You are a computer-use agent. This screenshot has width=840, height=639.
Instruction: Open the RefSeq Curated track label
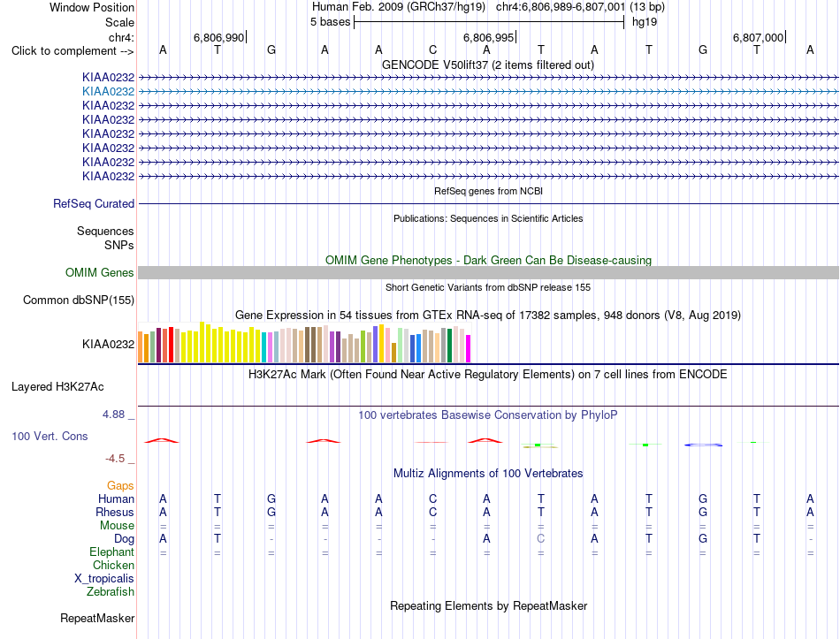pyautogui.click(x=94, y=203)
